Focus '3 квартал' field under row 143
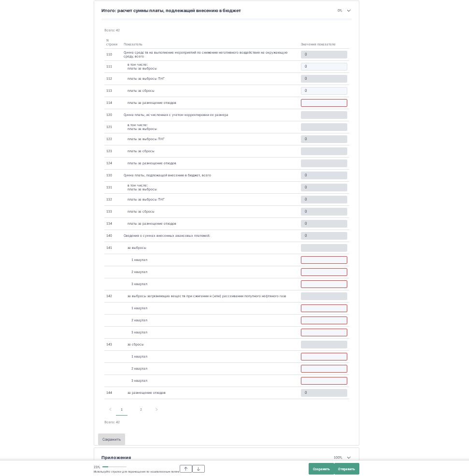 [324, 381]
